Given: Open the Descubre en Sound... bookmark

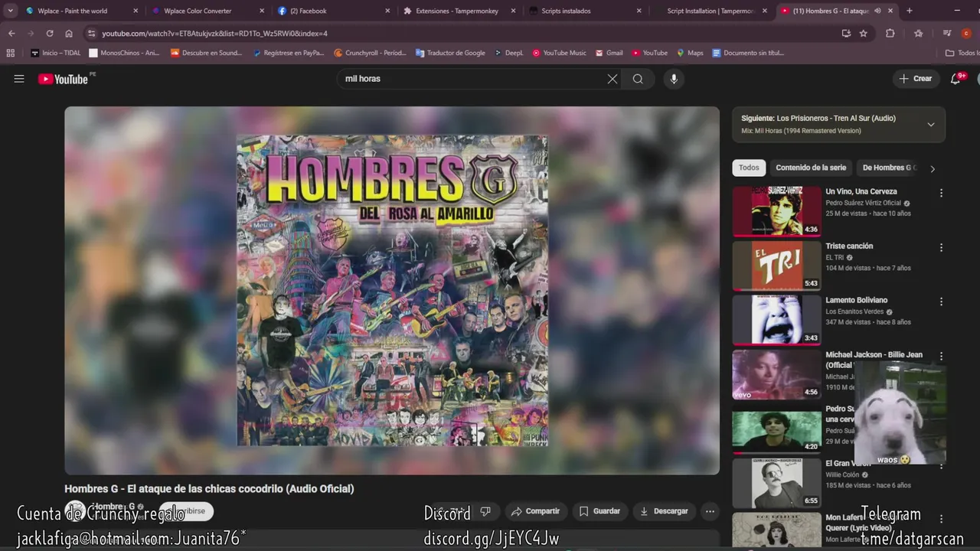Looking at the screenshot, I should tap(207, 53).
